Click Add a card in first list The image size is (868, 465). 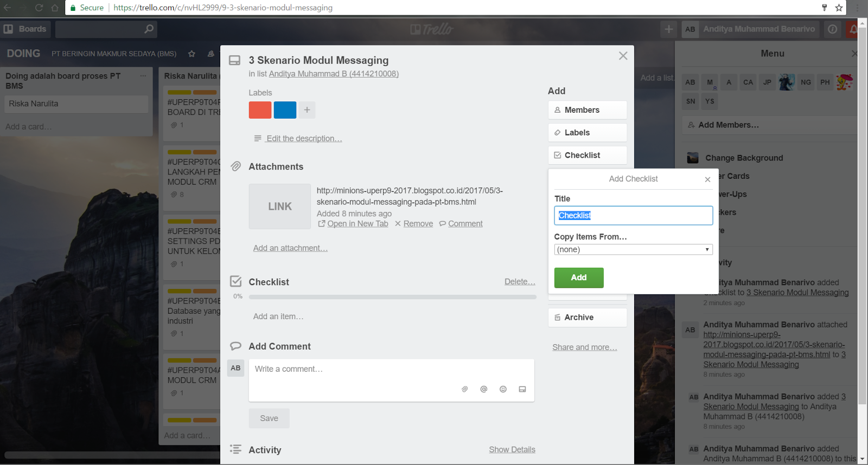click(29, 127)
